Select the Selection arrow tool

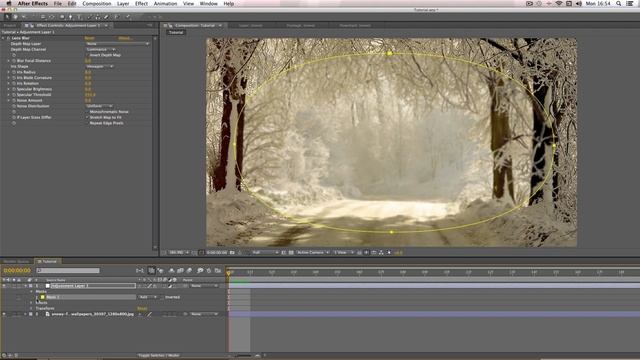tap(7, 17)
